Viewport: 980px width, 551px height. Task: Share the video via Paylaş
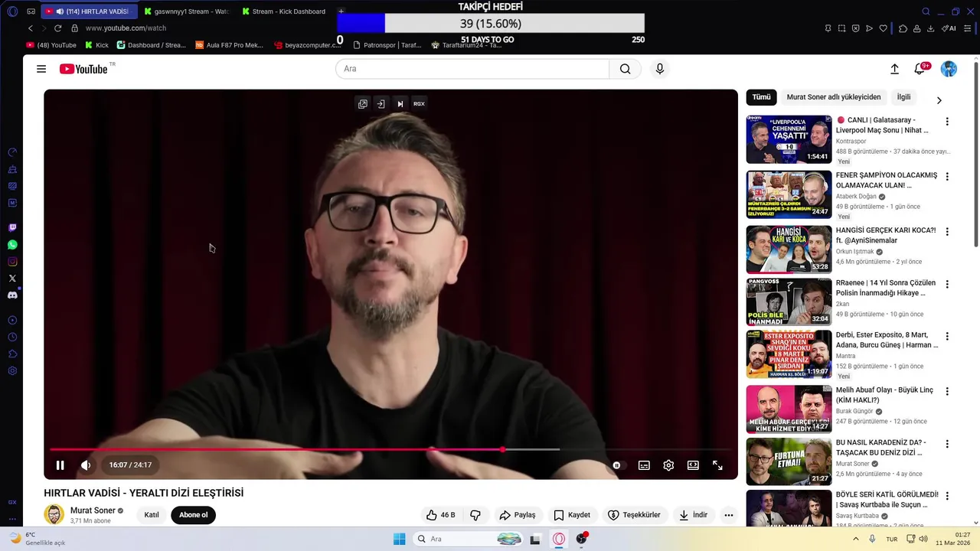517,515
